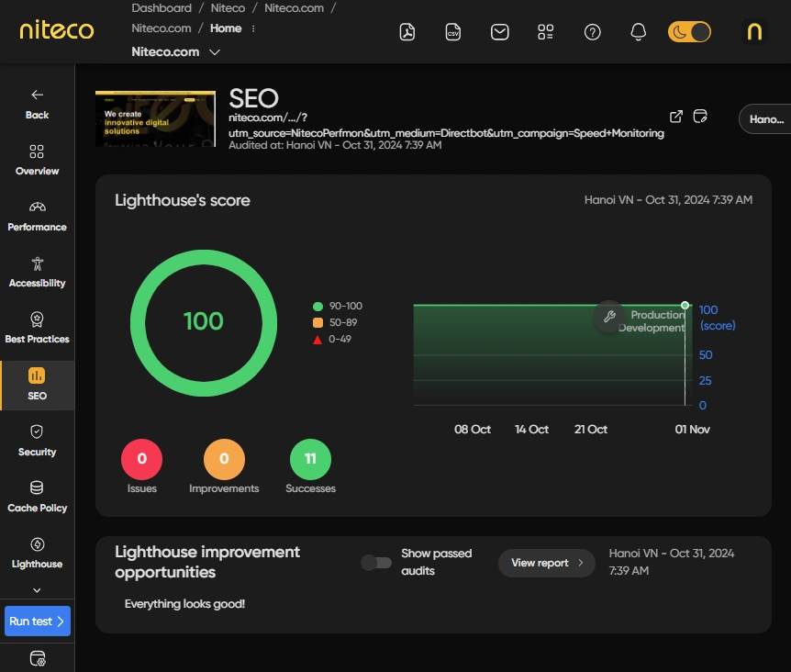Open the Security section
This screenshot has height=672, width=791.
tap(38, 442)
